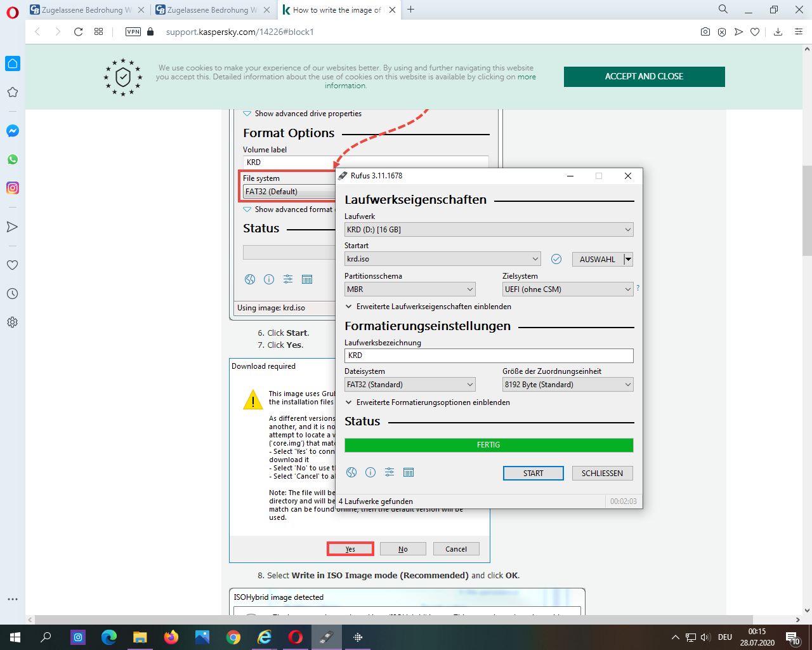Open a new browser tab

coord(411,10)
